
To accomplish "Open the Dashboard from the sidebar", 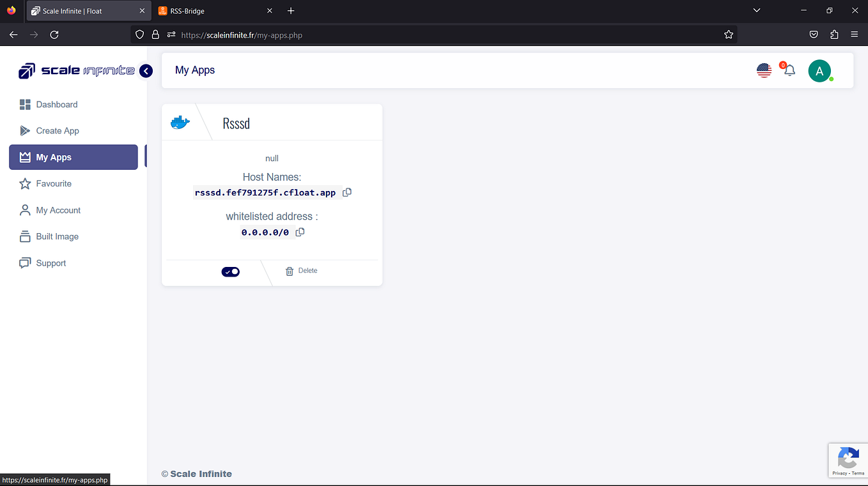I will coord(57,104).
